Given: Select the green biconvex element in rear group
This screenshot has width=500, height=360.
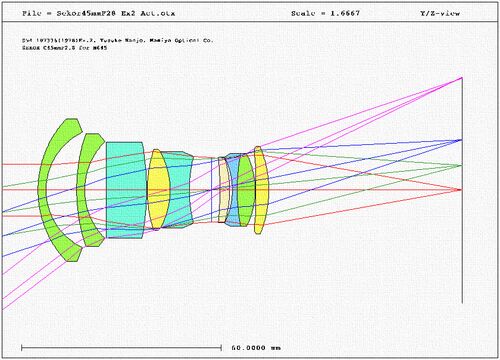Looking at the screenshot, I should [246, 190].
